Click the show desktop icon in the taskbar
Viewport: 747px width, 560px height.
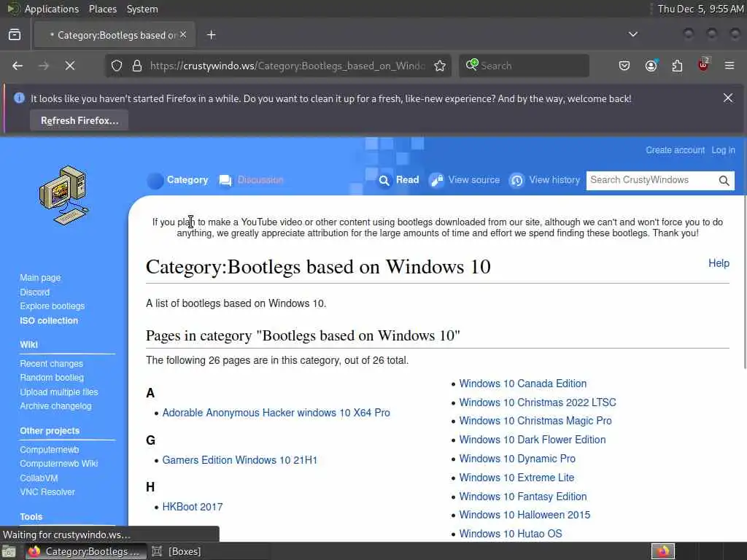click(x=9, y=551)
